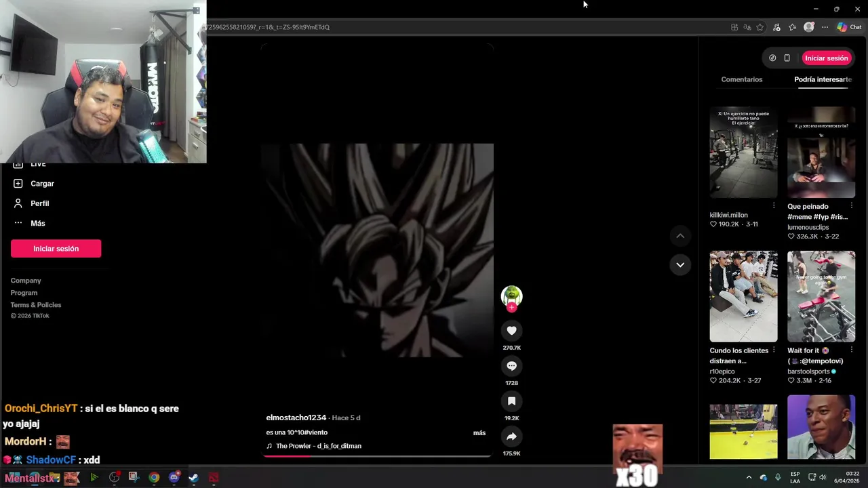
Task: Go to the next video with the down arrow
Action: (x=680, y=265)
